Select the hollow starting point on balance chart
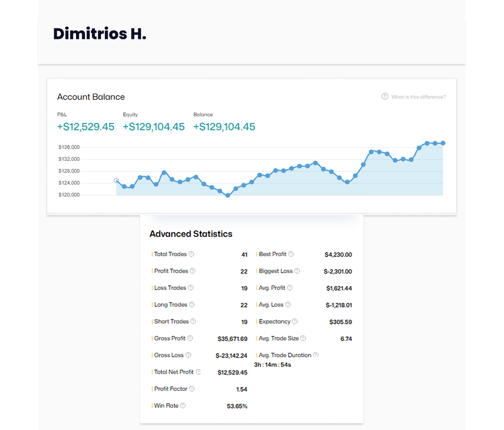The width and height of the screenshot is (504, 430). [x=116, y=181]
